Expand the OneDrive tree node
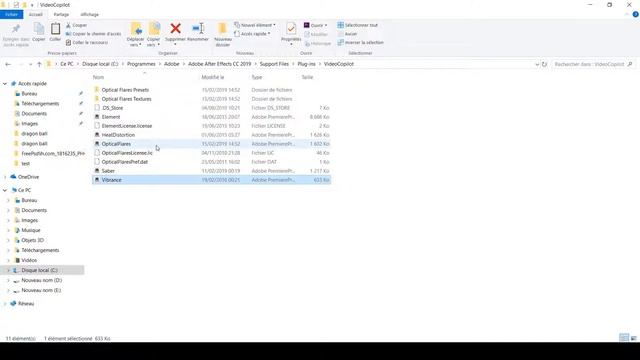Image resolution: width=640 pixels, height=360 pixels. click(x=5, y=177)
